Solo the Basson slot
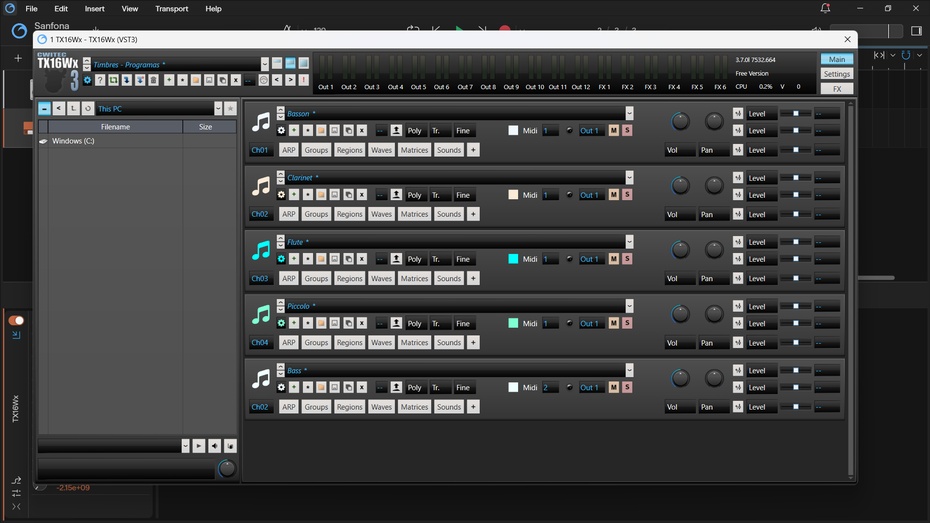This screenshot has width=930, height=523. [x=627, y=130]
